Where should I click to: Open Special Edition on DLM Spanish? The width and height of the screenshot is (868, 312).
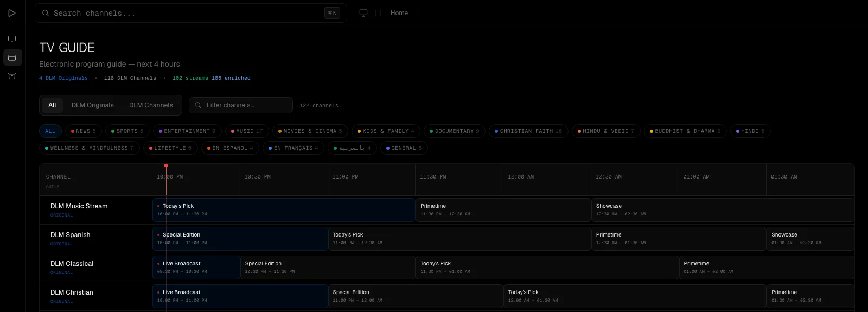[240, 239]
